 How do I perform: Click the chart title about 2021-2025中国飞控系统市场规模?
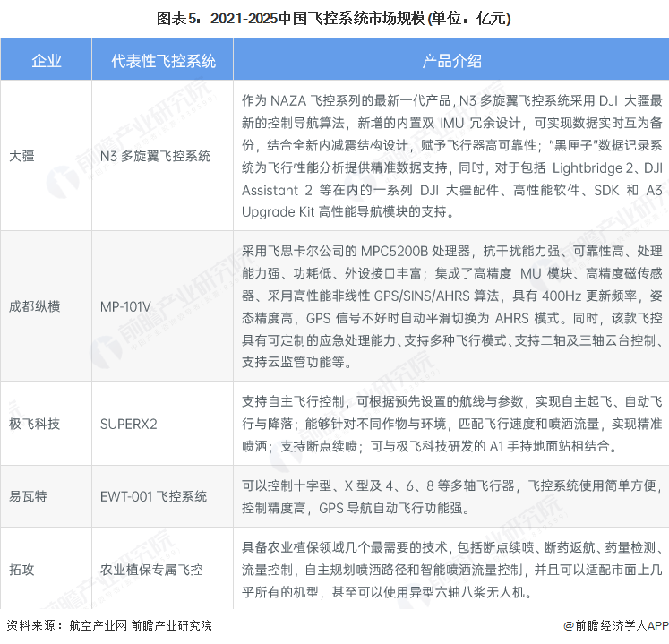pyautogui.click(x=334, y=16)
